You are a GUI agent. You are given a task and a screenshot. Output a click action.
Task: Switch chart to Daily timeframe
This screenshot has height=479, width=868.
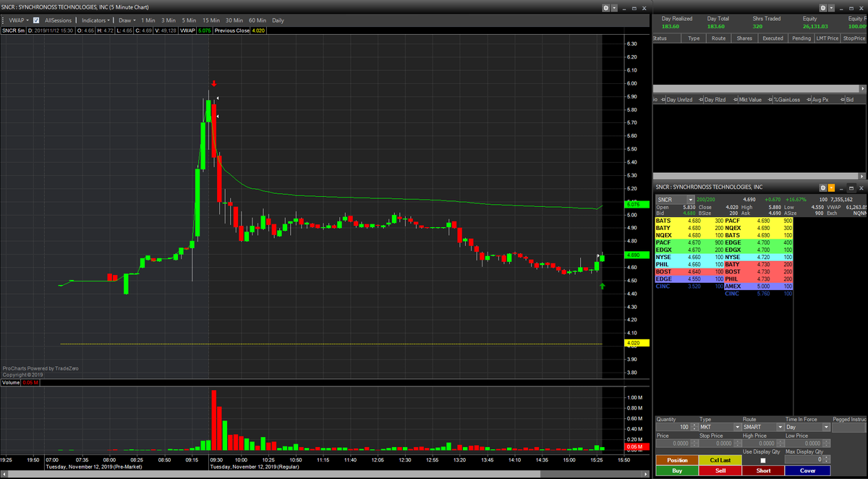point(278,20)
